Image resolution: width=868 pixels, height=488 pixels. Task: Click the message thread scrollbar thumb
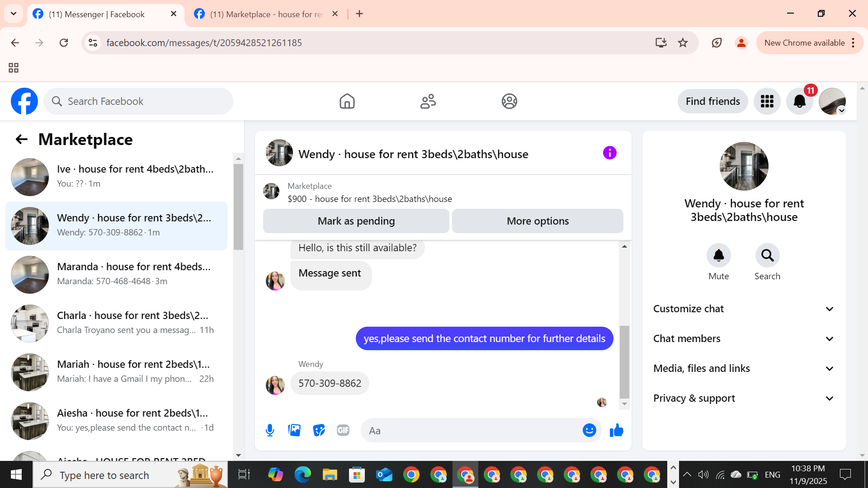(x=624, y=361)
